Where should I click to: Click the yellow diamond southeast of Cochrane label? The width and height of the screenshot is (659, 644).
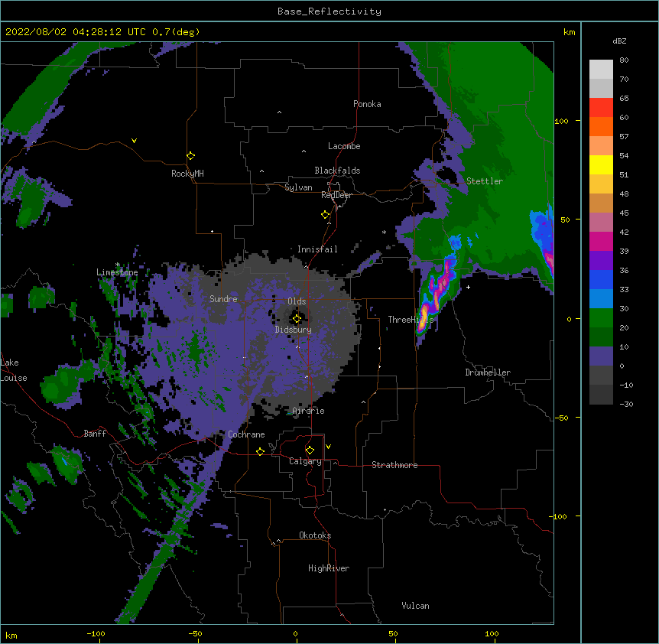coord(260,451)
